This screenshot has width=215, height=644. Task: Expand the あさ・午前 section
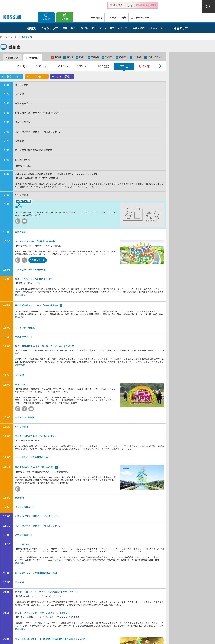[12, 77]
